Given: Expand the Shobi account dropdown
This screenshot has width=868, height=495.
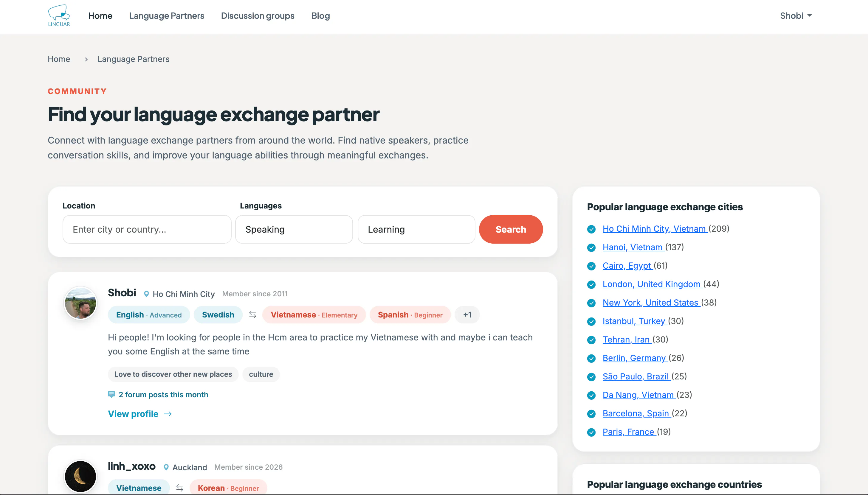Looking at the screenshot, I should pyautogui.click(x=796, y=16).
